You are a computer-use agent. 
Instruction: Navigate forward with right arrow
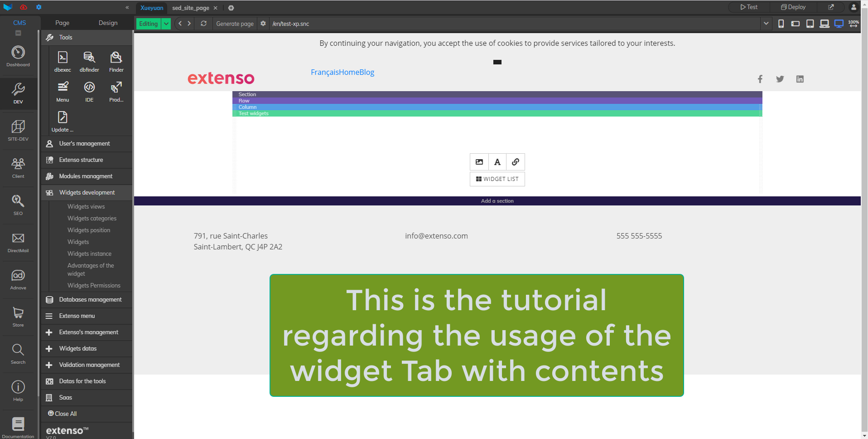pos(189,24)
